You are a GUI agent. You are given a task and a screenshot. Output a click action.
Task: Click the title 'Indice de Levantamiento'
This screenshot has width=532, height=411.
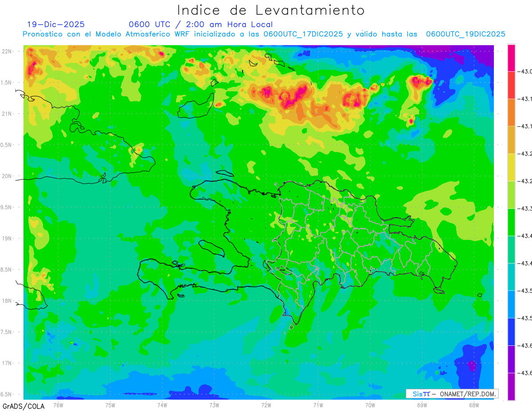coord(271,10)
